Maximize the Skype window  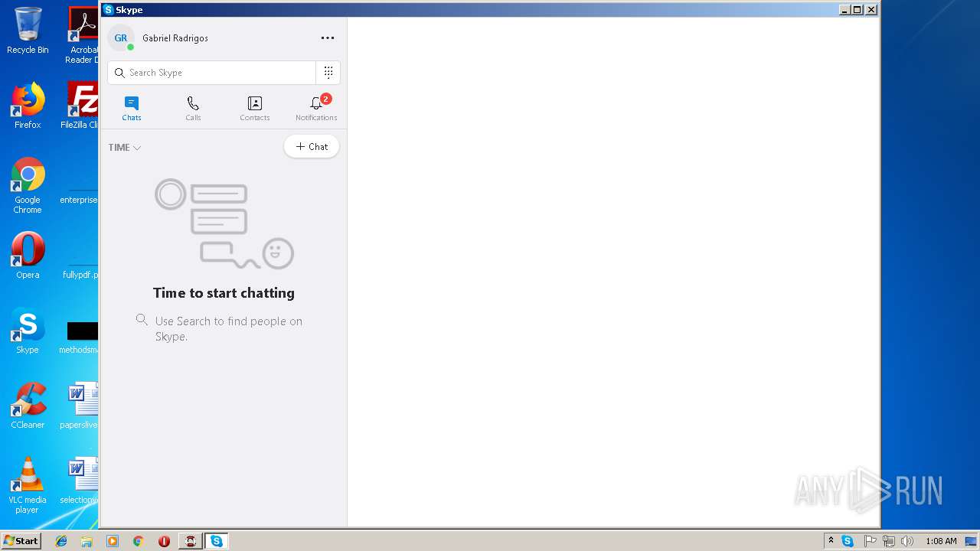(857, 10)
